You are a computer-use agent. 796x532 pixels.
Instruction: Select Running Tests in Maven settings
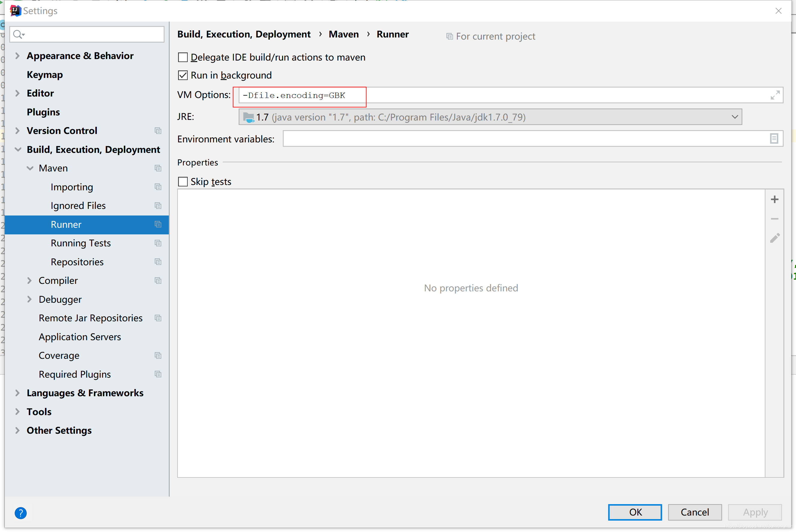click(81, 243)
